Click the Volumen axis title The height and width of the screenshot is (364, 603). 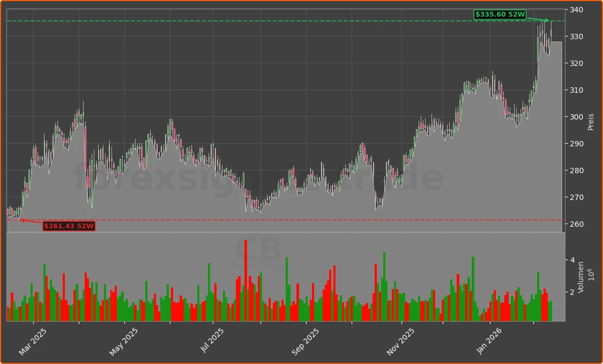coord(583,277)
